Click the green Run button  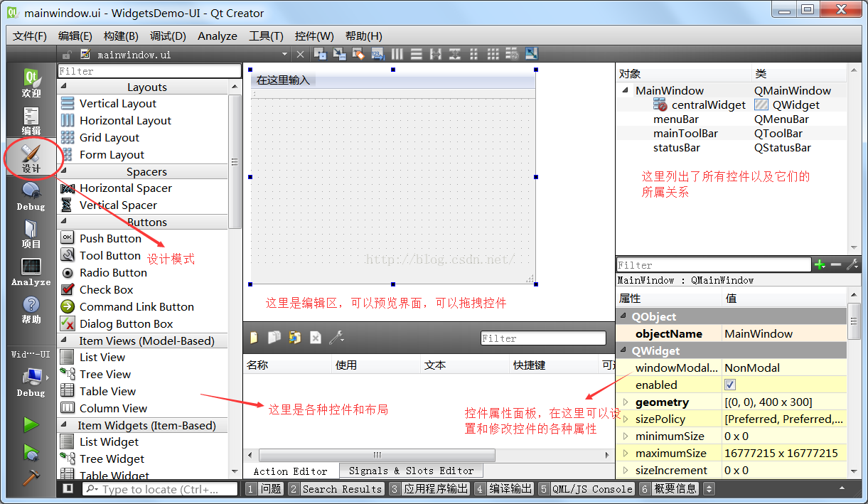(31, 425)
